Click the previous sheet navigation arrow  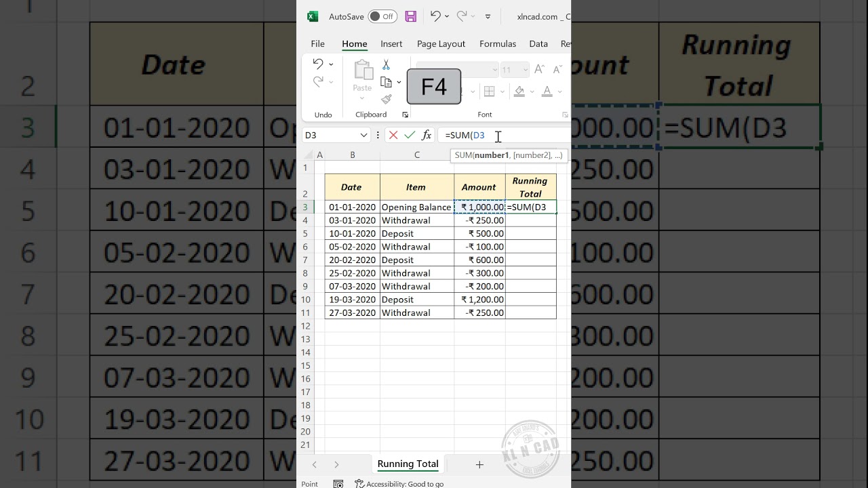pos(314,464)
